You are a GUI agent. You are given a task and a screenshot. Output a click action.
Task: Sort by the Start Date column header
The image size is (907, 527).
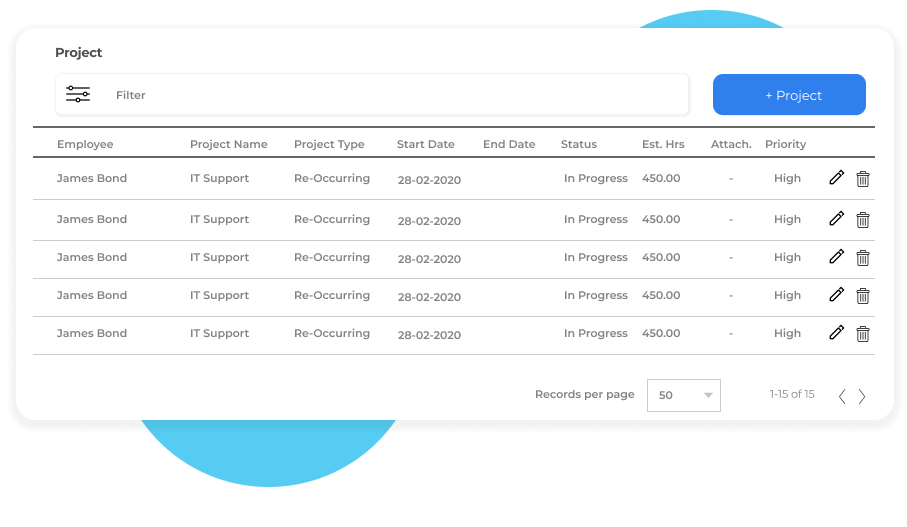[426, 144]
